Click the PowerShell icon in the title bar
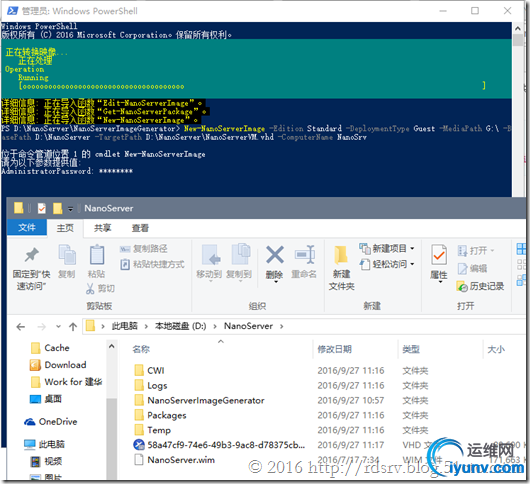 [x=13, y=11]
